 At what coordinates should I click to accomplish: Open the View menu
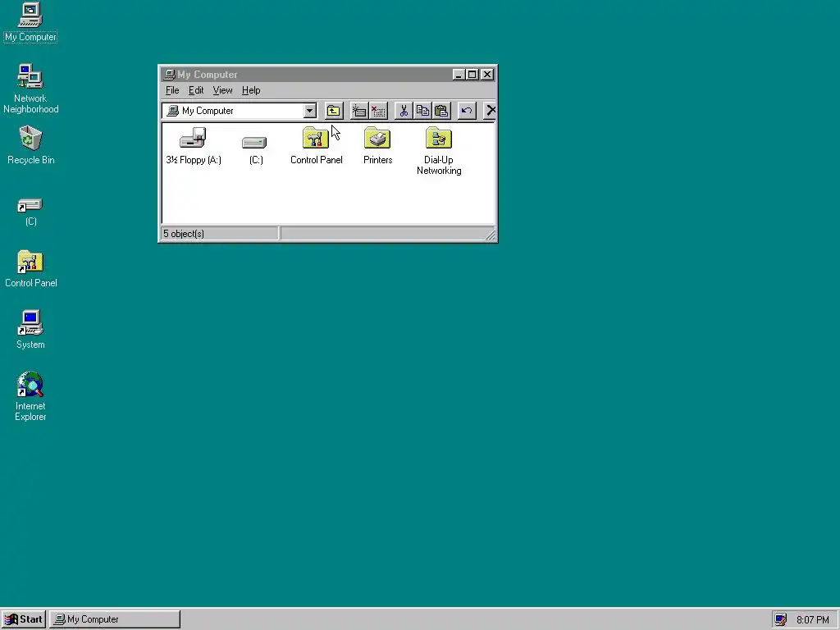pyautogui.click(x=222, y=90)
